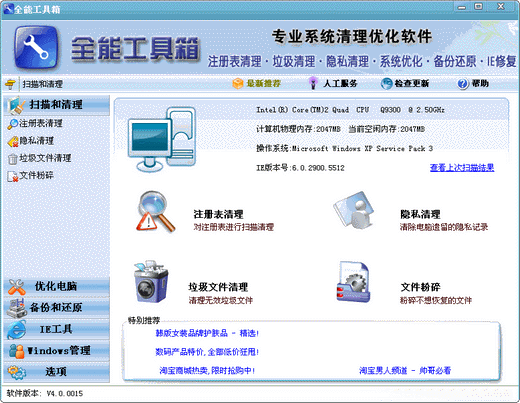
Task: Click the 帮助 question mark icon
Action: [463, 83]
